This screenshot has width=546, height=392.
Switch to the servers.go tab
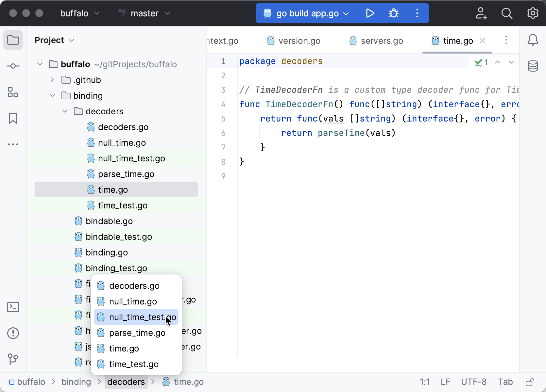tap(376, 41)
